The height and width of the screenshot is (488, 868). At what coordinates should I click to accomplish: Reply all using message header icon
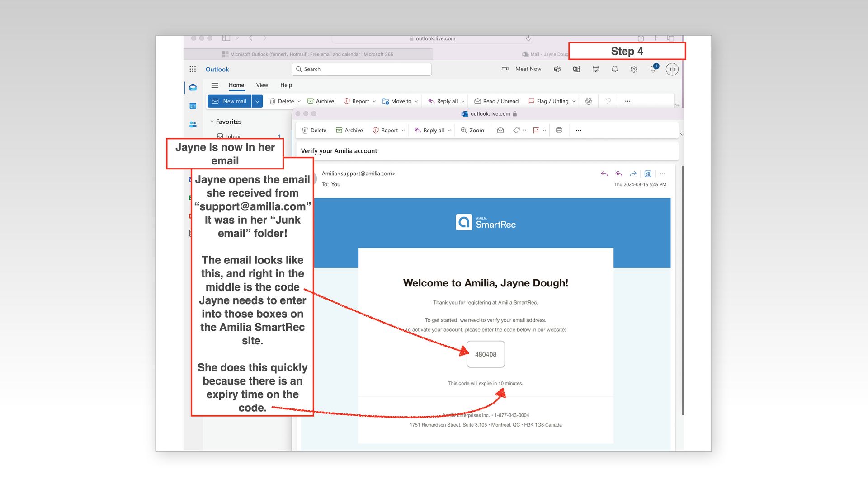[x=619, y=174]
